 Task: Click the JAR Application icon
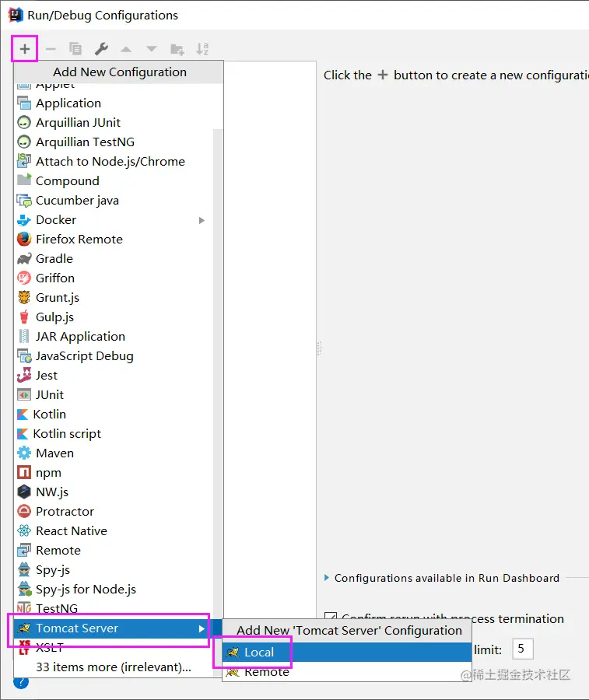point(24,337)
